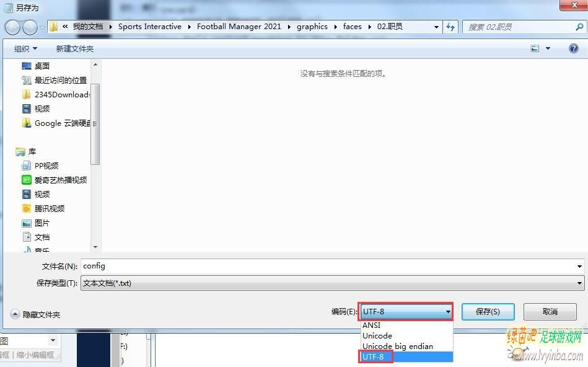Open the 编码 encoding dropdown

point(405,311)
